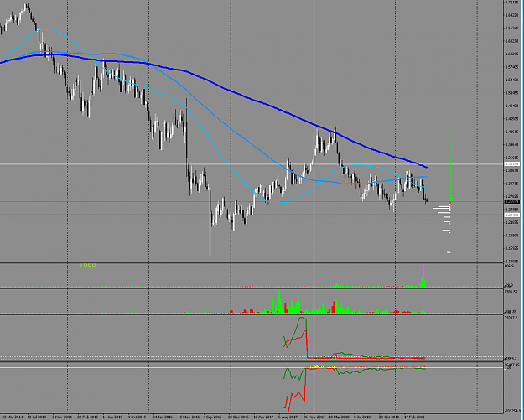This screenshot has width=524, height=420.
Task: Click the 22 Feb 2015 date label
Action: pos(87,417)
